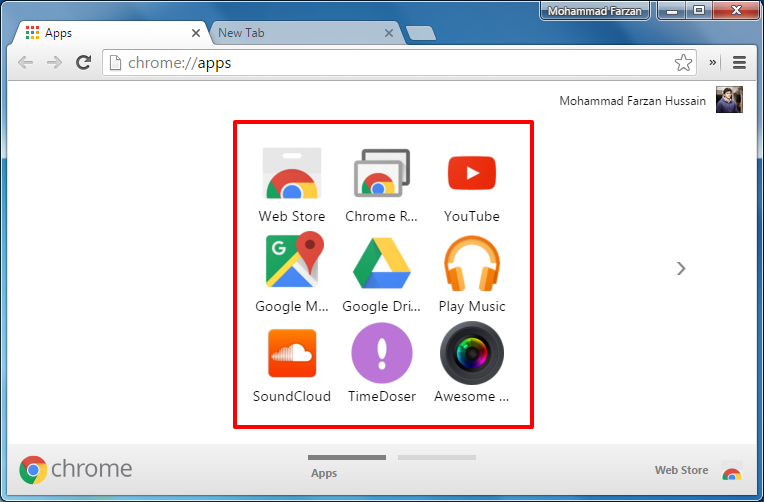Open a new tab with the blank tab button

click(421, 33)
